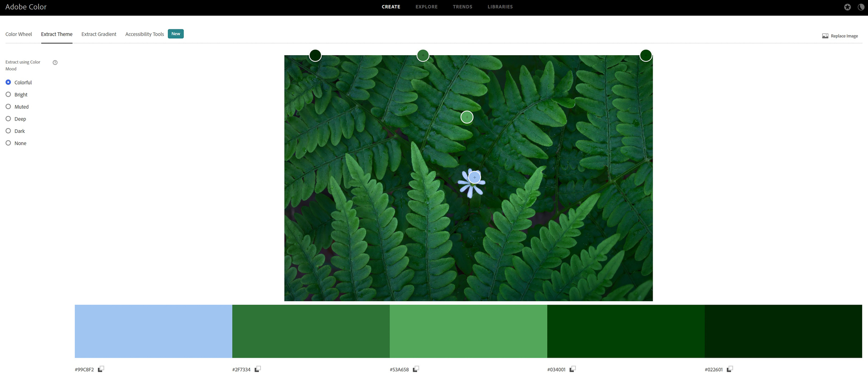Viewport: 868px width, 384px height.
Task: Click the Extract using Color Mood label
Action: 23,65
